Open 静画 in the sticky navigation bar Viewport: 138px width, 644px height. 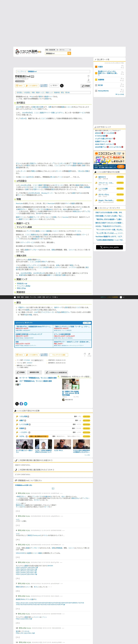[22, 297]
